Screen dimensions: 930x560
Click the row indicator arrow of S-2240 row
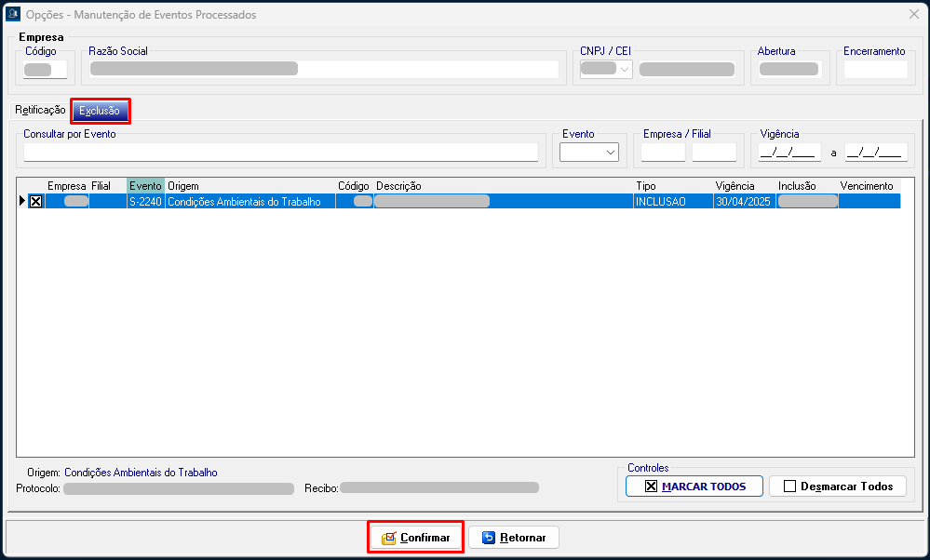[x=22, y=201]
